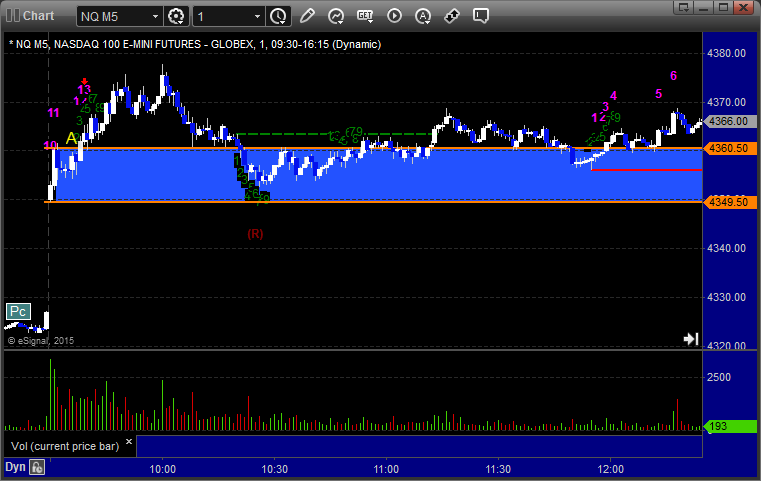Close the Chart window
Viewport: 761px width, 481px height.
pos(743,7)
